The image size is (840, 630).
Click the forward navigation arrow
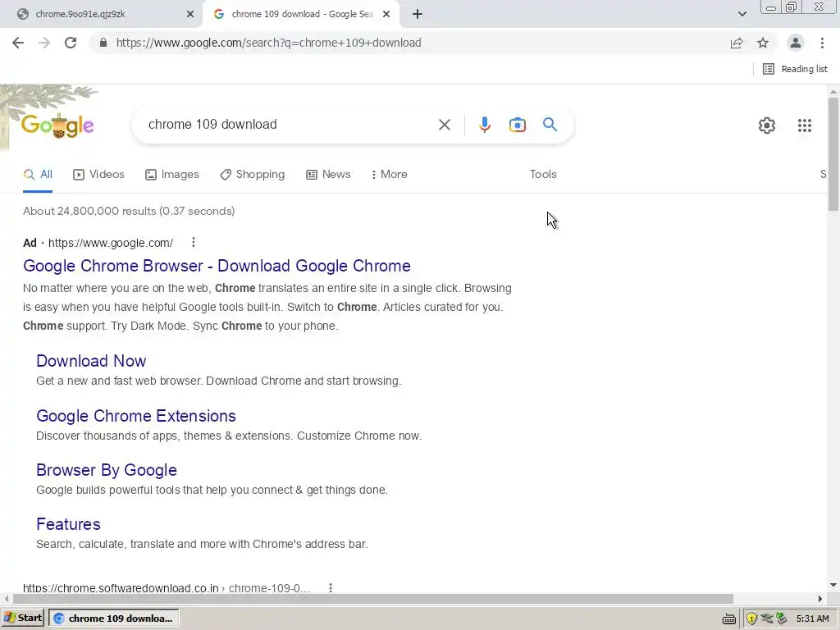pos(44,43)
